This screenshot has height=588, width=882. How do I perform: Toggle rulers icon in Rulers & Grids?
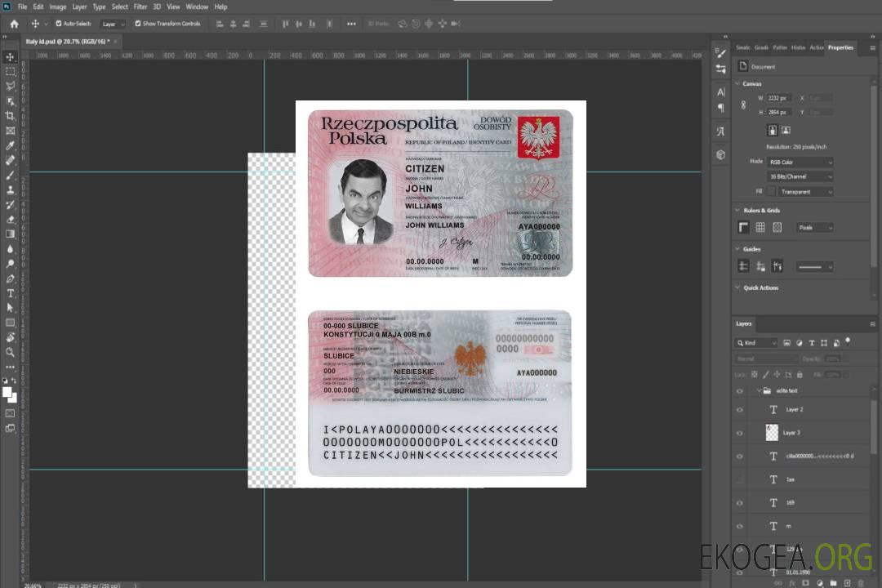(744, 227)
